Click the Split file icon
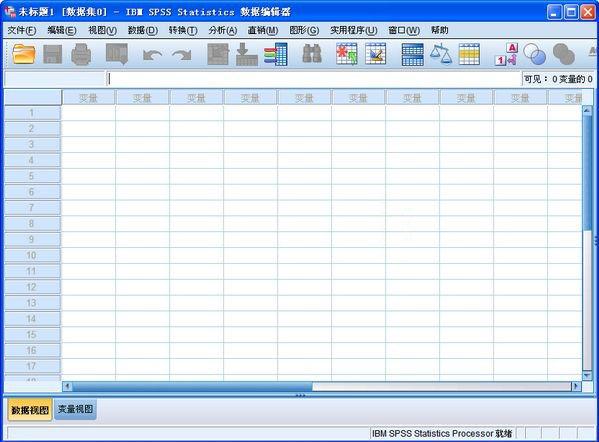The image size is (599, 442). tap(413, 54)
